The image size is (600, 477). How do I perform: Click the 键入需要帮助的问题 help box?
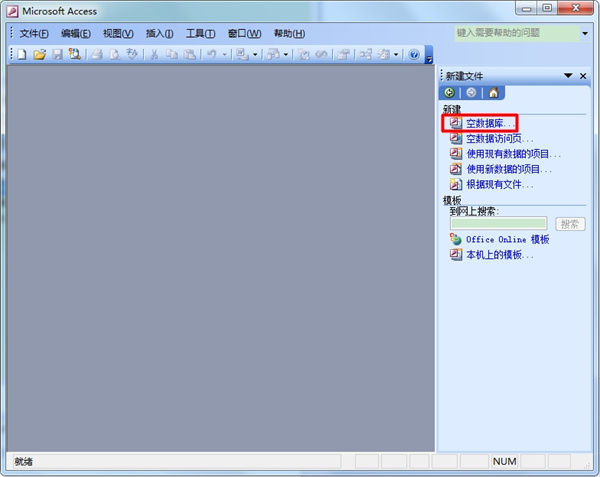[517, 33]
